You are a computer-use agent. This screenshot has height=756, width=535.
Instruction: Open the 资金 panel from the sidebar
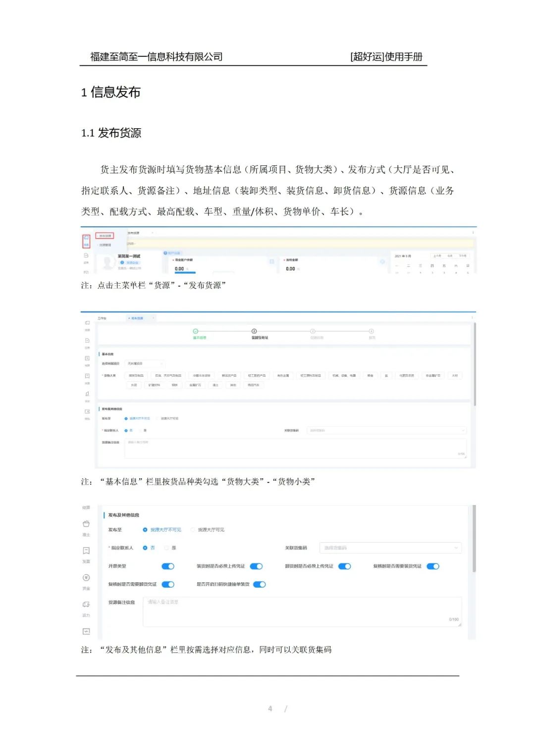86,577
